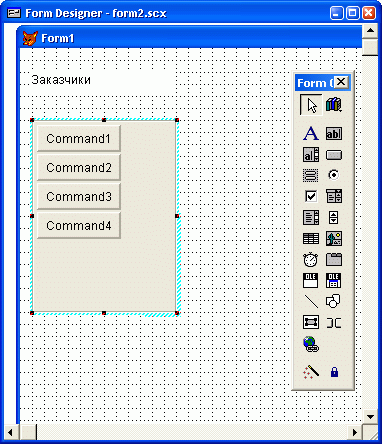This screenshot has width=382, height=444.
Task: Click the Command1 button
Action: (x=79, y=138)
